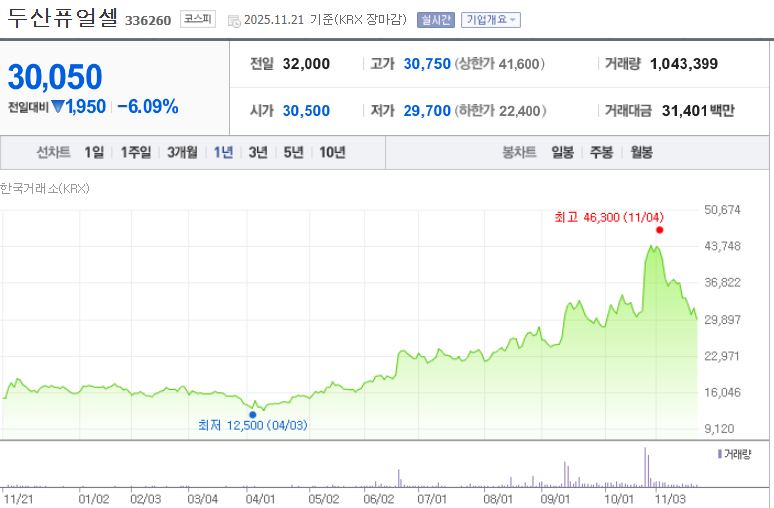Switch to 주봉 candle chart

[601, 153]
